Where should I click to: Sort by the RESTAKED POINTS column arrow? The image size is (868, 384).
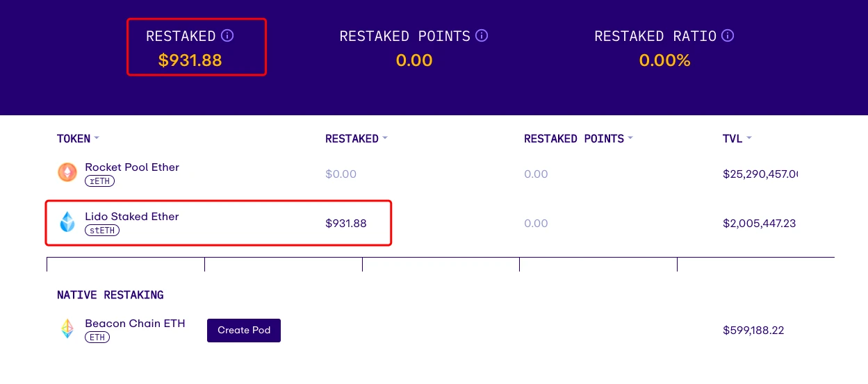coord(630,138)
